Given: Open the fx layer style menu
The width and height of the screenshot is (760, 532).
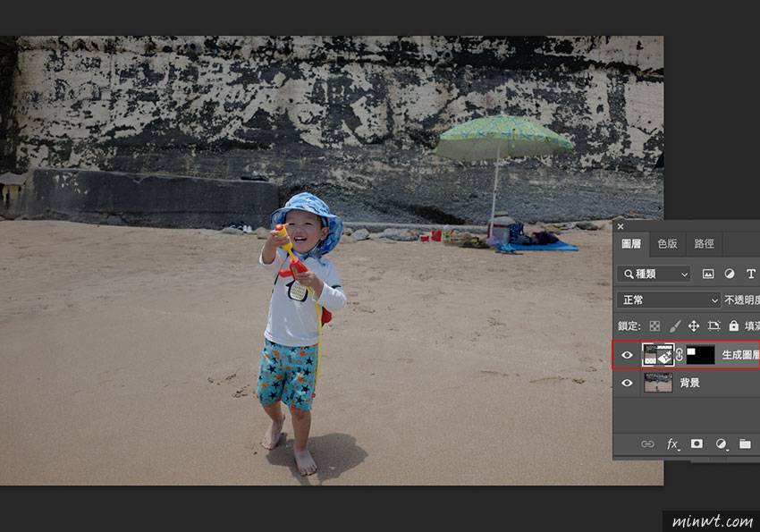Looking at the screenshot, I should (x=672, y=443).
